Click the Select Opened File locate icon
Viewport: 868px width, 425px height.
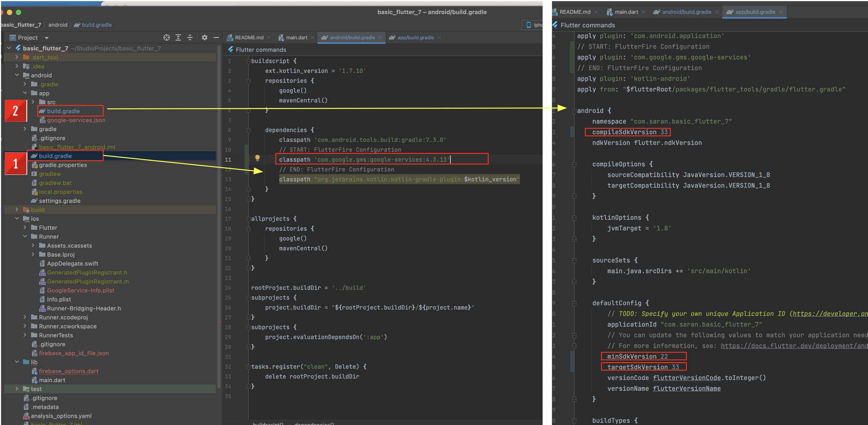(166, 37)
